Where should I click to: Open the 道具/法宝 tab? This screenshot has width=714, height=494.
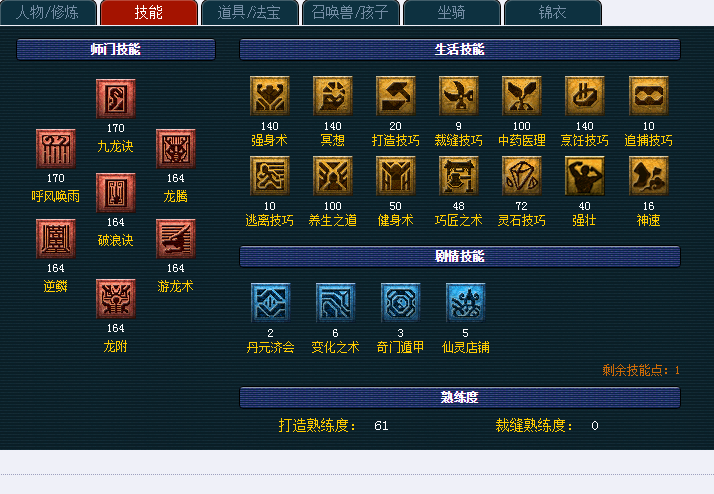[x=250, y=12]
